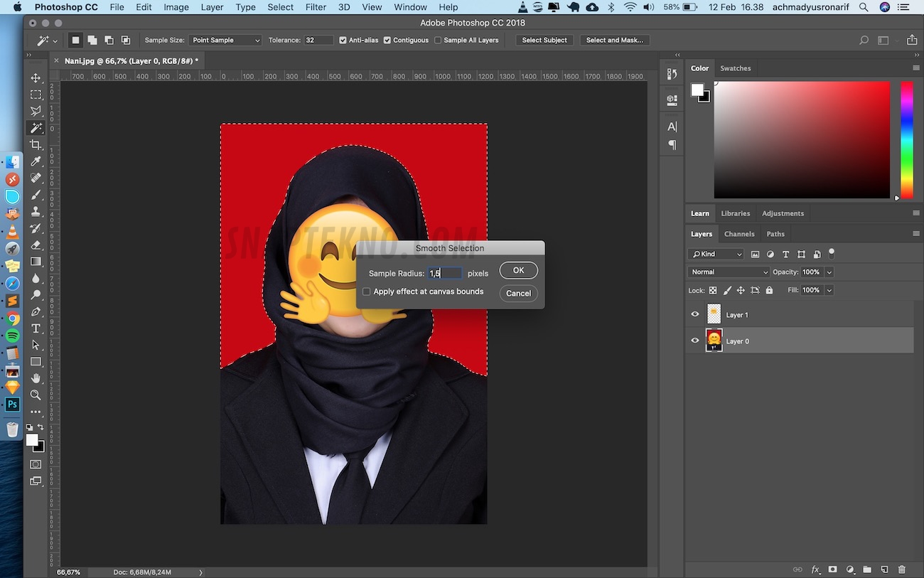Select the Healing Brush tool

point(36,178)
